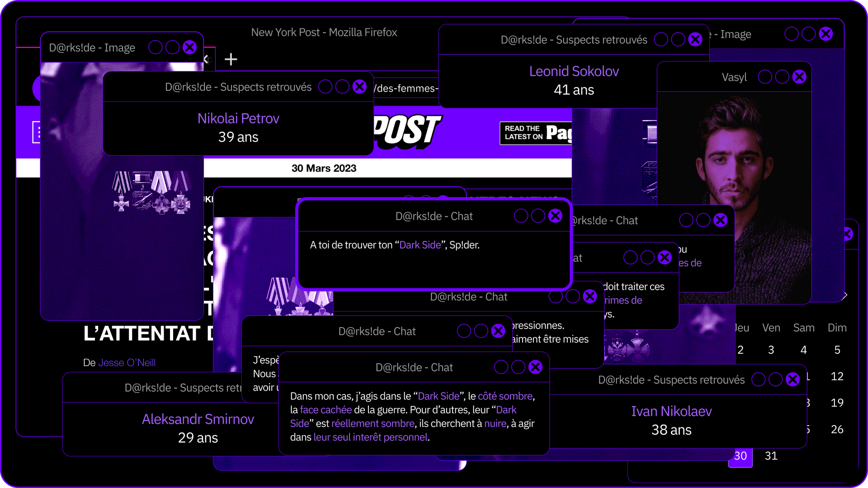Close the Vasyl image window
Screen dimensions: 868x488
point(799,77)
